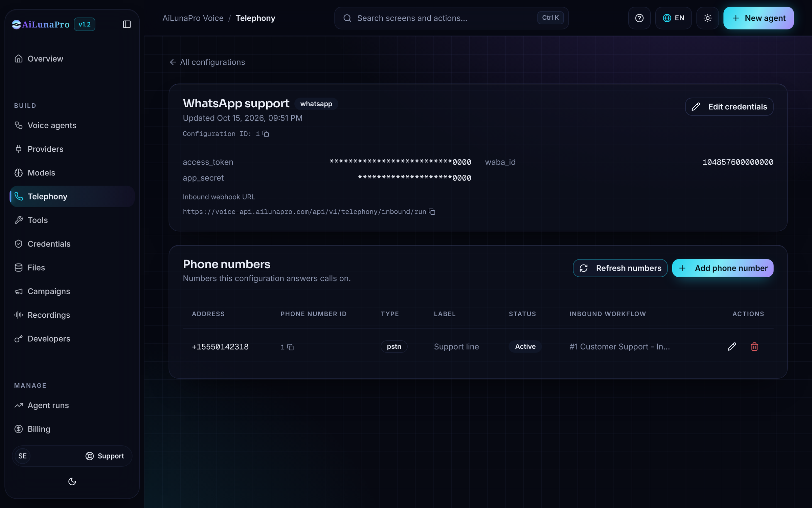Delete the +15550142318 phone number
The height and width of the screenshot is (508, 812).
pyautogui.click(x=754, y=346)
